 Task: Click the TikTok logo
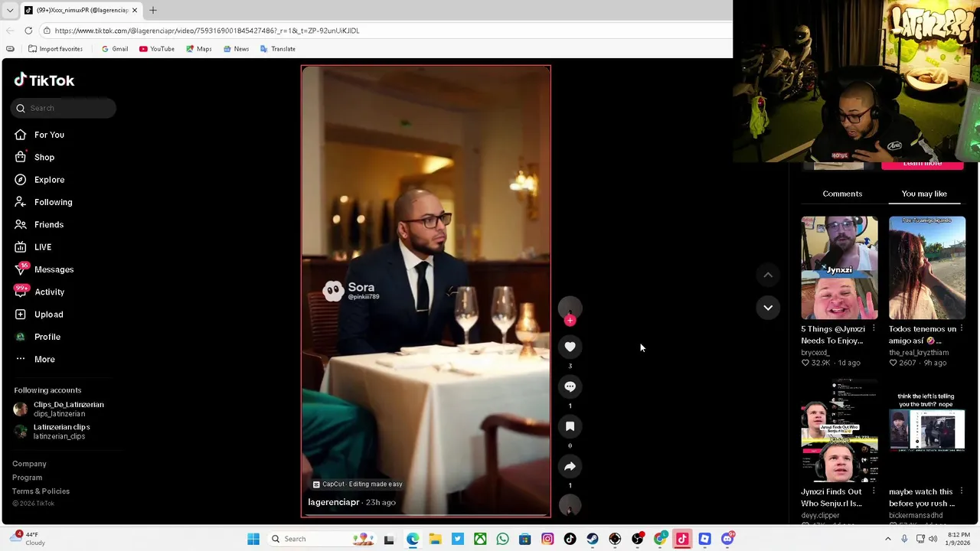pyautogui.click(x=44, y=80)
